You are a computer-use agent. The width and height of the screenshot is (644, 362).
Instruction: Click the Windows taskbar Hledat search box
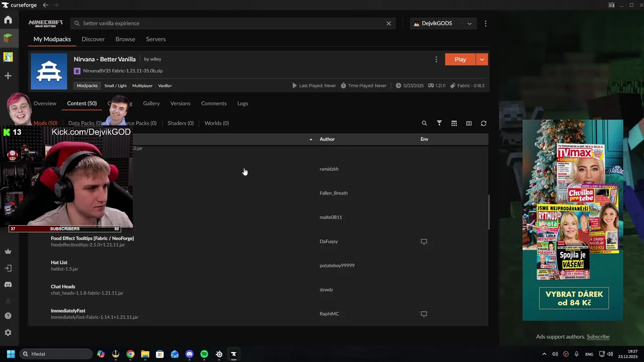55,354
